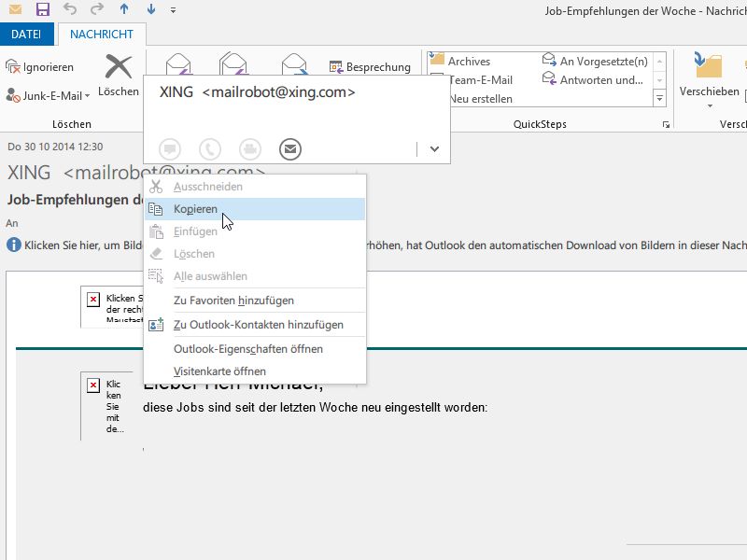
Task: Open the Verschieben dropdown
Action: pos(710,80)
